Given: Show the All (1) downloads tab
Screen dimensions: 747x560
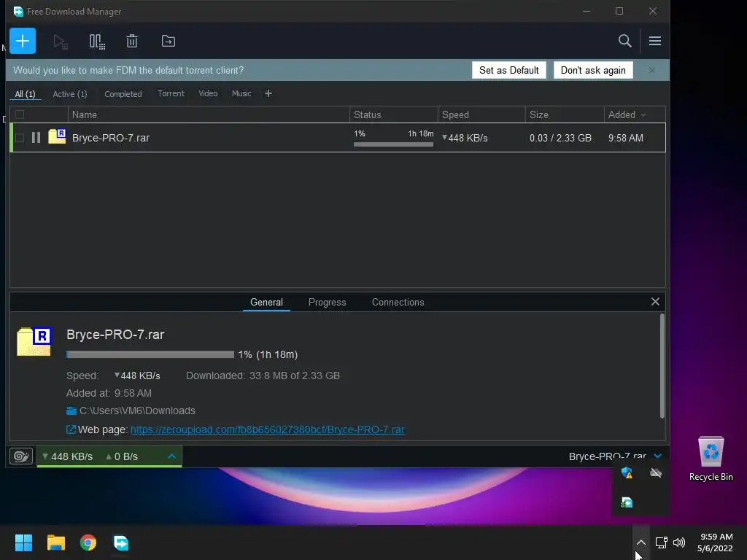Looking at the screenshot, I should pos(26,94).
